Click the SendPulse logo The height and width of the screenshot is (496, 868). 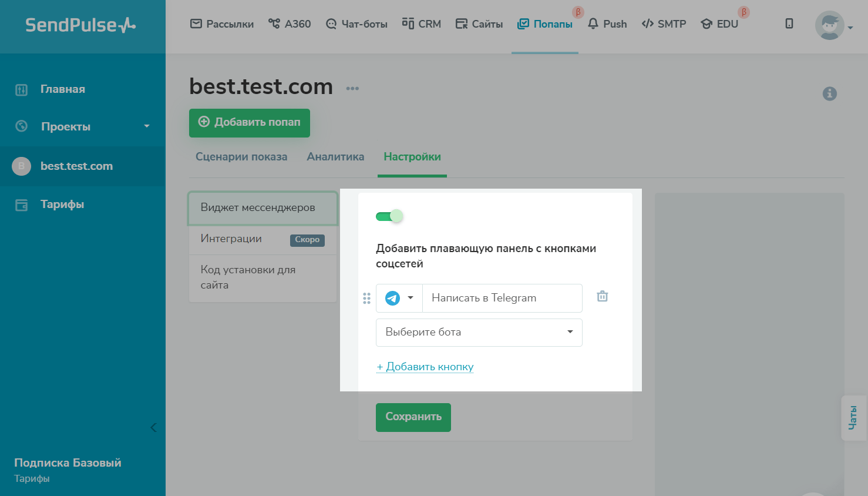pyautogui.click(x=80, y=25)
